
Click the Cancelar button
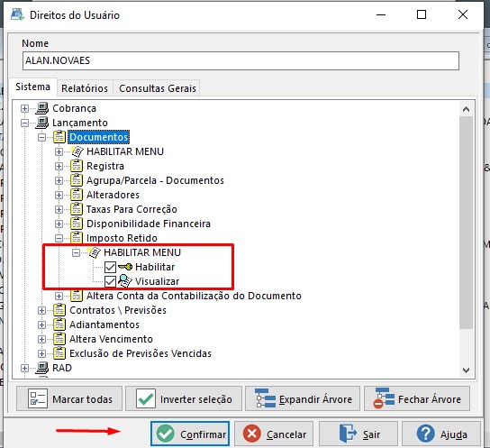tap(274, 434)
